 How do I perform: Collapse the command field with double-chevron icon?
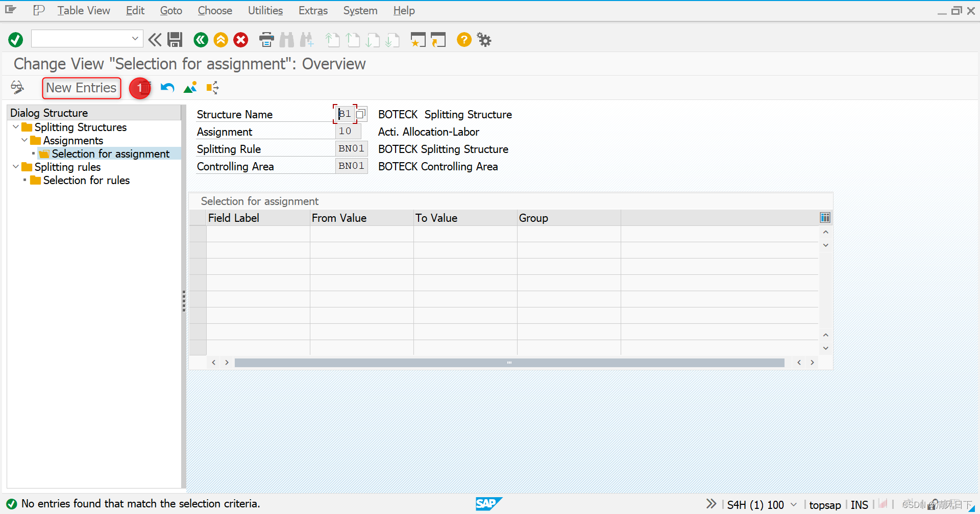155,39
